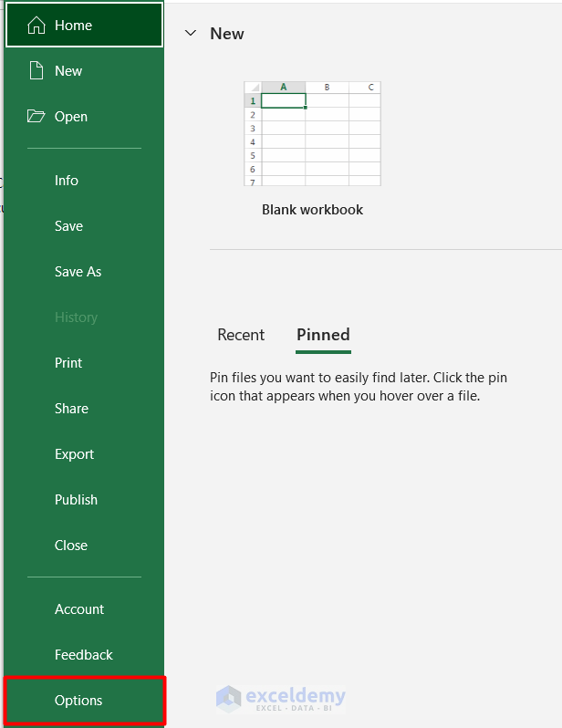Open the Publish page
Screen dimensions: 562x728
coord(76,500)
